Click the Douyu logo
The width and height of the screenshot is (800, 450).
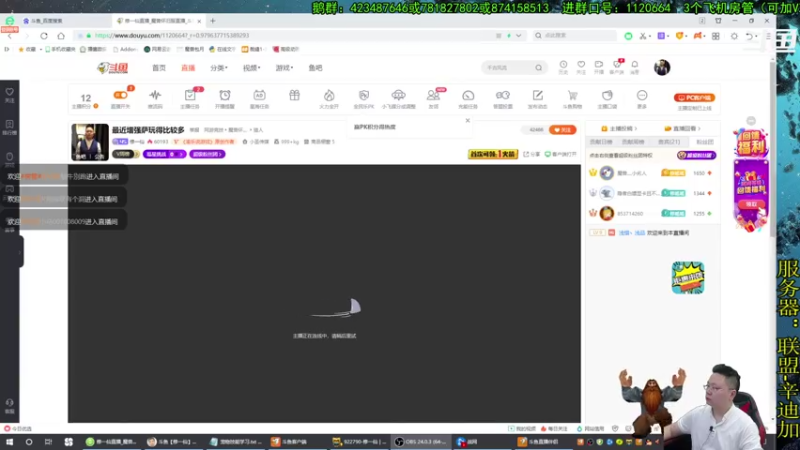pos(113,68)
